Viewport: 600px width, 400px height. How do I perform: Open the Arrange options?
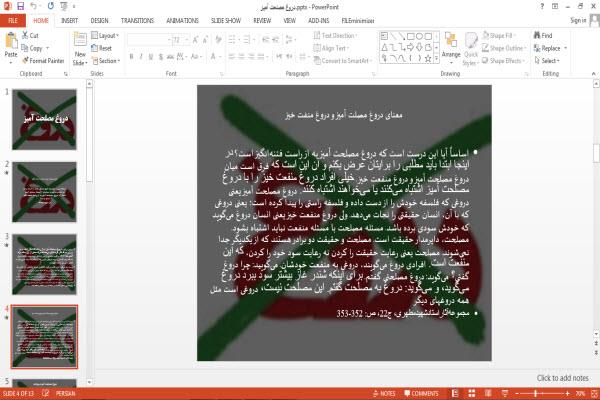point(451,46)
